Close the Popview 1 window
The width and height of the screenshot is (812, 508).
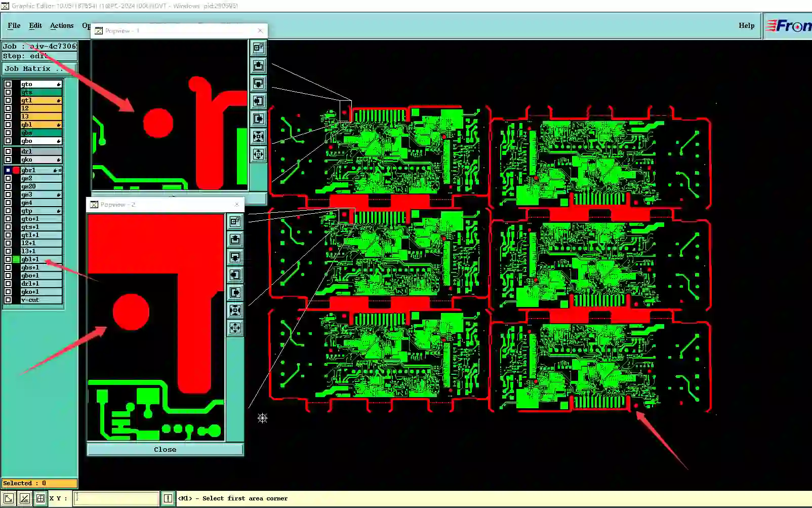click(x=260, y=30)
